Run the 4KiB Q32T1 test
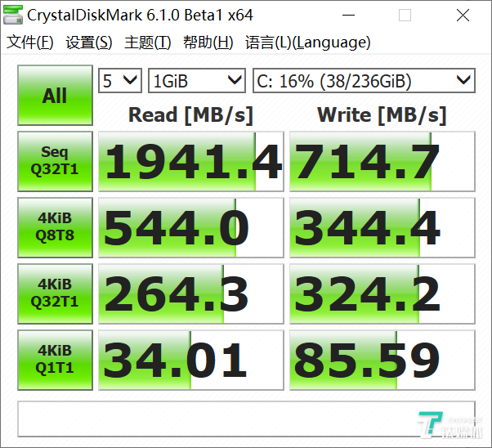492x448 pixels. coord(55,293)
